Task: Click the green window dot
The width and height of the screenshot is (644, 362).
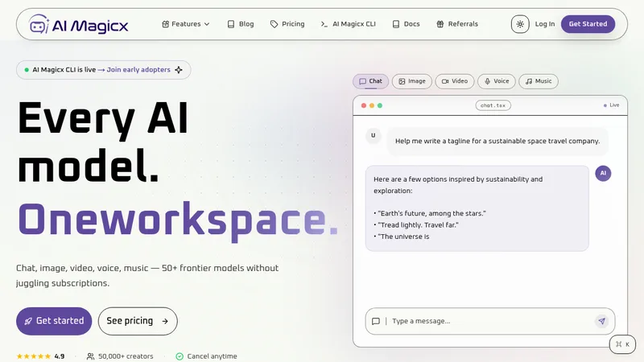Action: [x=380, y=105]
